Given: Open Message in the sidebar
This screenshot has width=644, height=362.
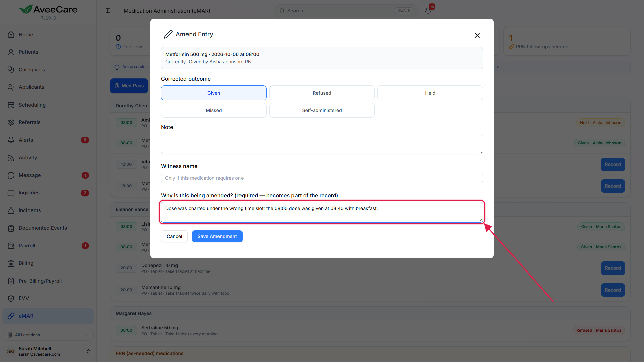Looking at the screenshot, I should (48, 175).
